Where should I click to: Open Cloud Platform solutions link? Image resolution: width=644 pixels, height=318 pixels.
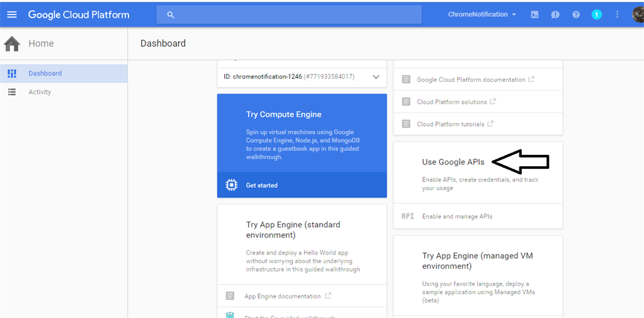tap(452, 102)
